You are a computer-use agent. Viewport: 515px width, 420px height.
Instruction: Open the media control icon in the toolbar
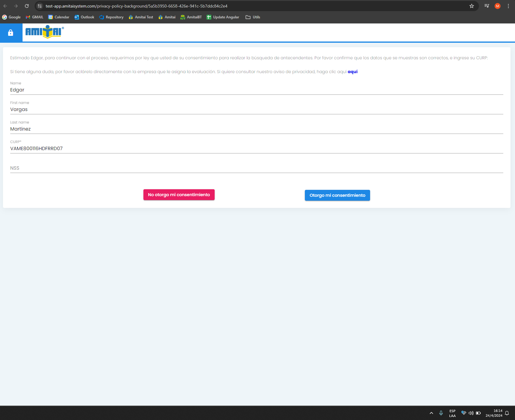tap(486, 6)
